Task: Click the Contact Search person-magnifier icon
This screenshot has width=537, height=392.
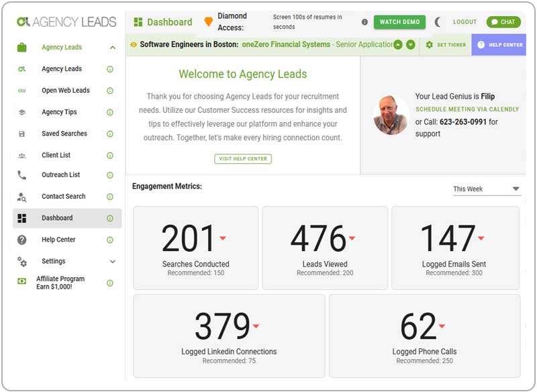Action: (21, 197)
